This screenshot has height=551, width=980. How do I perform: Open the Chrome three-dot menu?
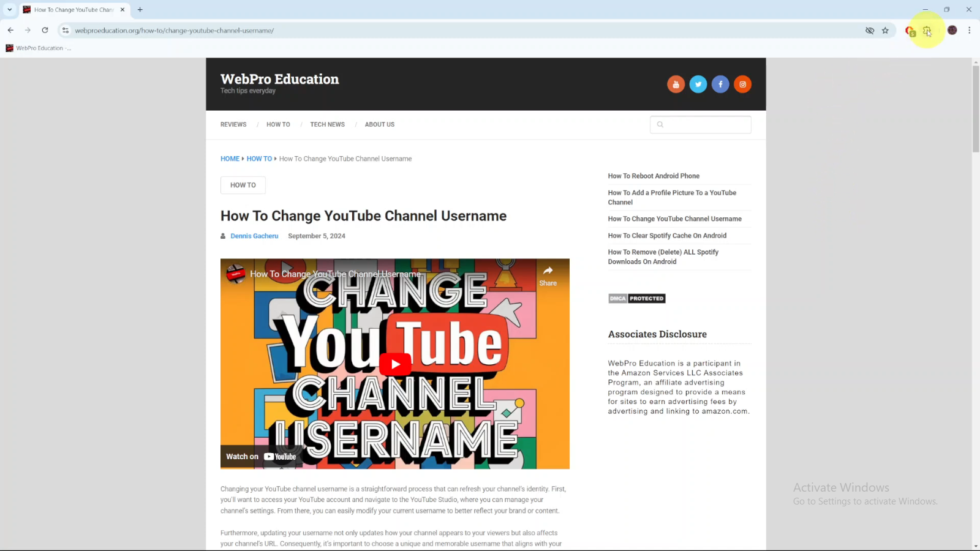[969, 30]
